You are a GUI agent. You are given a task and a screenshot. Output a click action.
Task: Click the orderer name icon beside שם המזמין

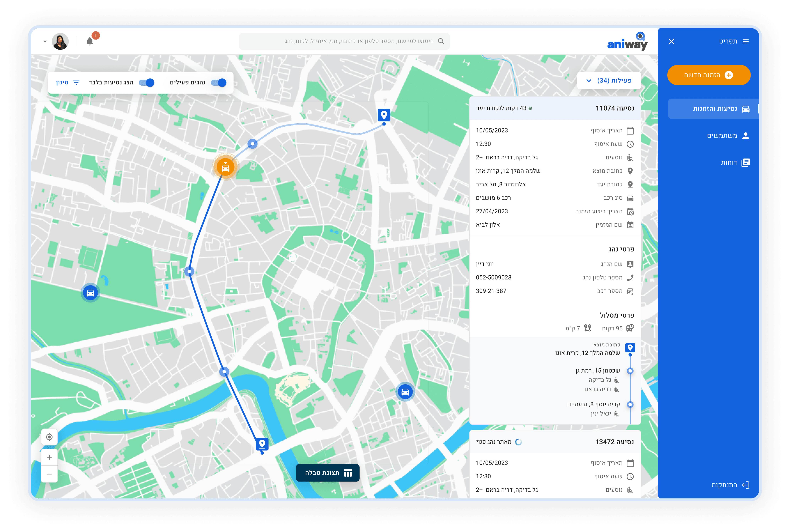click(x=630, y=225)
